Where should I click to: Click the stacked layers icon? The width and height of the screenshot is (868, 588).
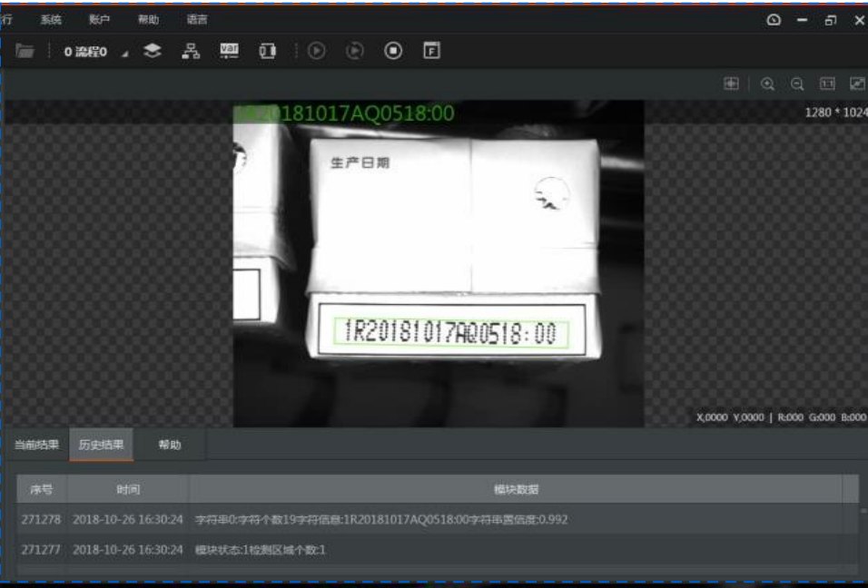[153, 51]
